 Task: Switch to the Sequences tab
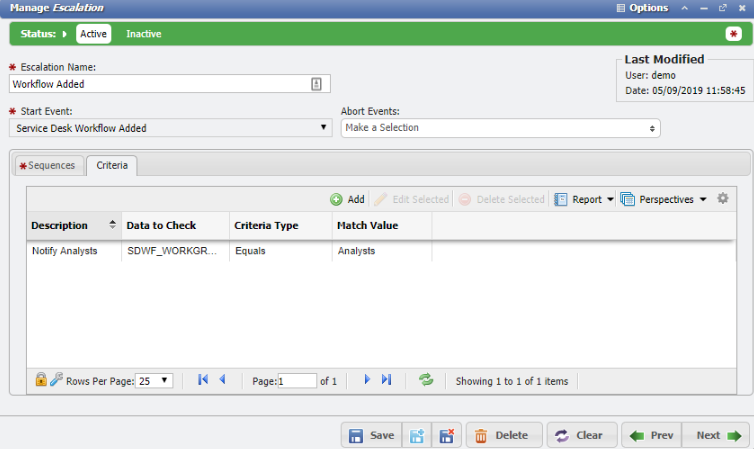pyautogui.click(x=48, y=165)
